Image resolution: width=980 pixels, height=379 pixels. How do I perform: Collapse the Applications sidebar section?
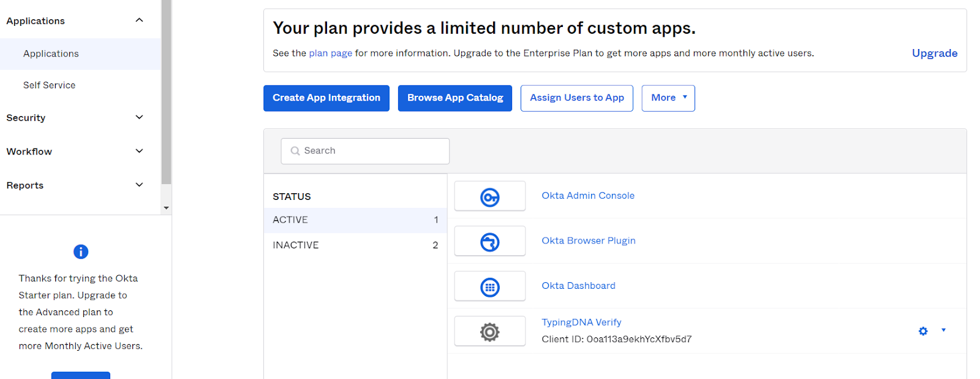139,20
